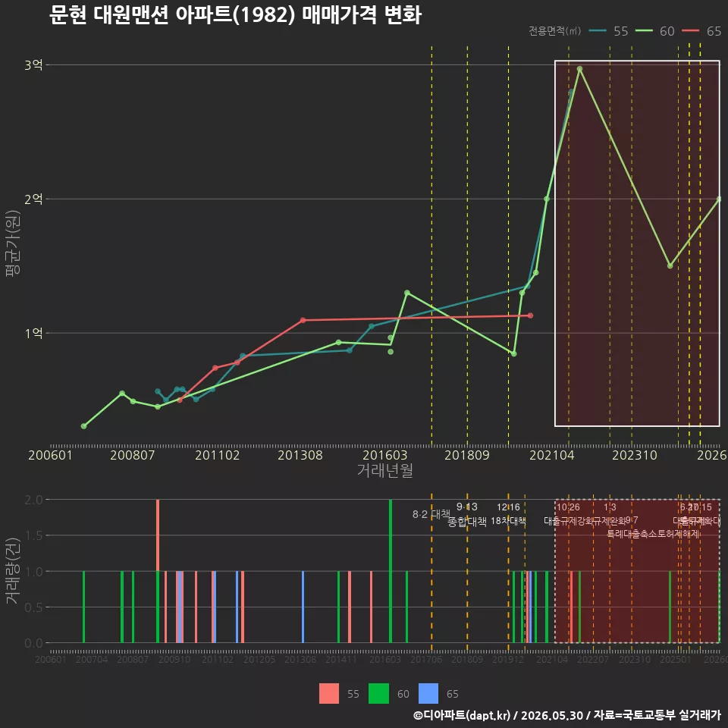This screenshot has width=728, height=728.
Task: Click the 1억 y-axis label
Action: point(33,334)
